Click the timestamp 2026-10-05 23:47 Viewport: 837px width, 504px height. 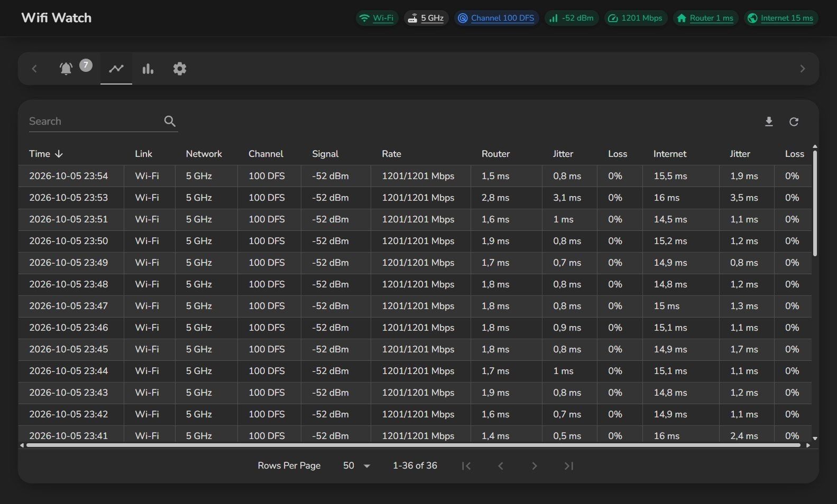[68, 306]
